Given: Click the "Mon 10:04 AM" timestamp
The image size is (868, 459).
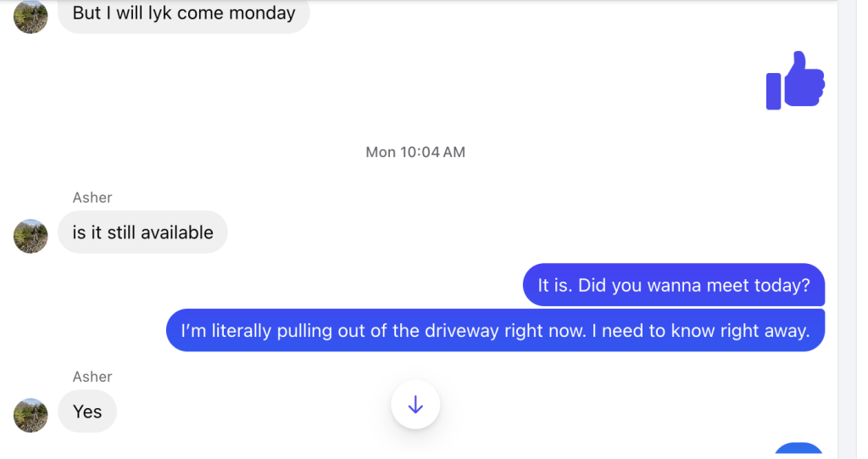Looking at the screenshot, I should (415, 152).
